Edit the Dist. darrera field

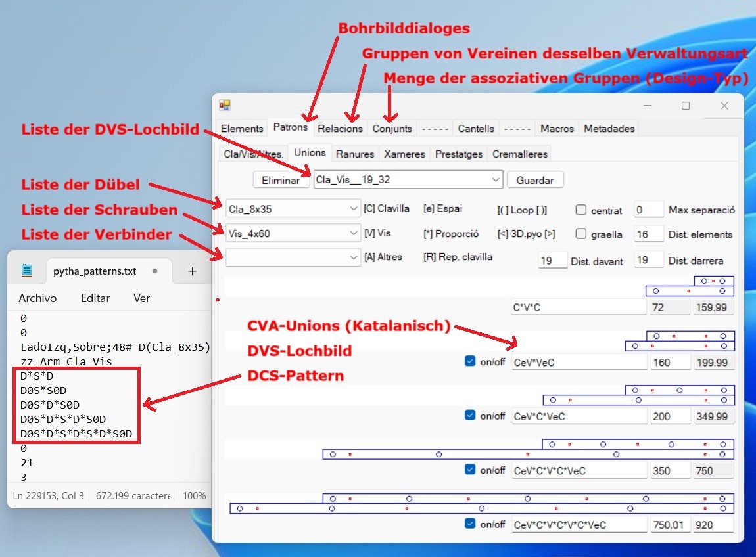pyautogui.click(x=648, y=260)
